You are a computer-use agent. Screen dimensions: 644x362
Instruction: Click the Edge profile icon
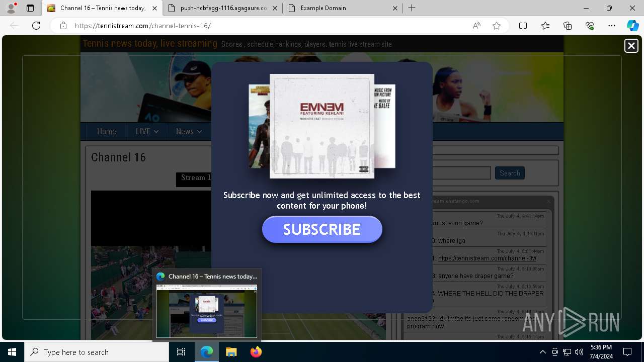click(11, 8)
